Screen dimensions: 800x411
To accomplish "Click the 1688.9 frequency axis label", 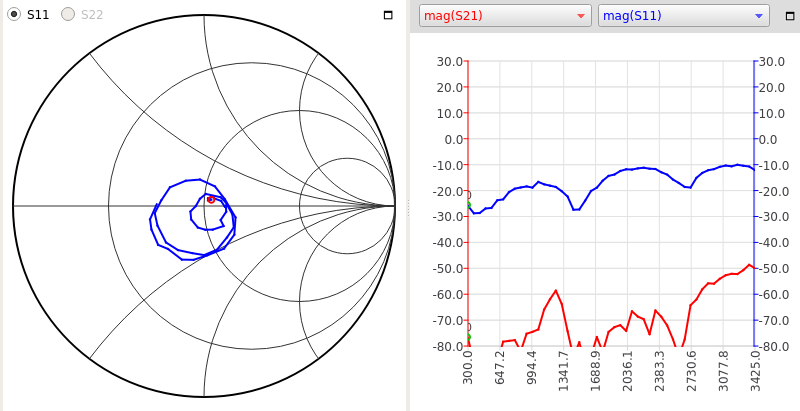I will point(595,370).
